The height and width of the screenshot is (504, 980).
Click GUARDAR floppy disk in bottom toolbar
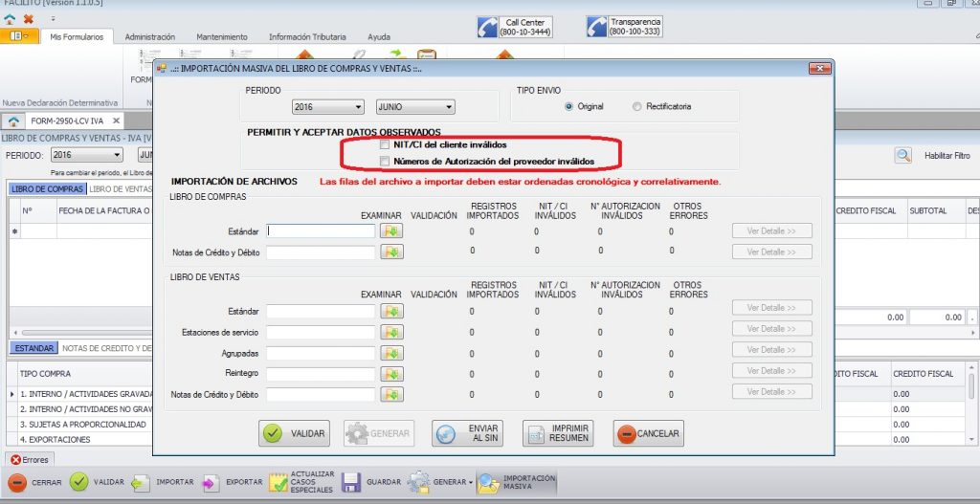pyautogui.click(x=371, y=483)
